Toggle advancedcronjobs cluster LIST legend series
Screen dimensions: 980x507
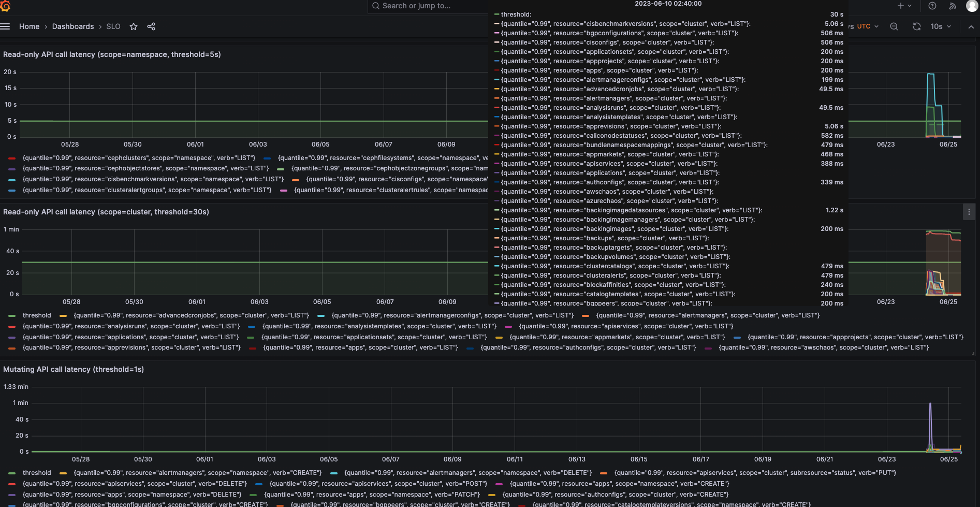click(192, 315)
